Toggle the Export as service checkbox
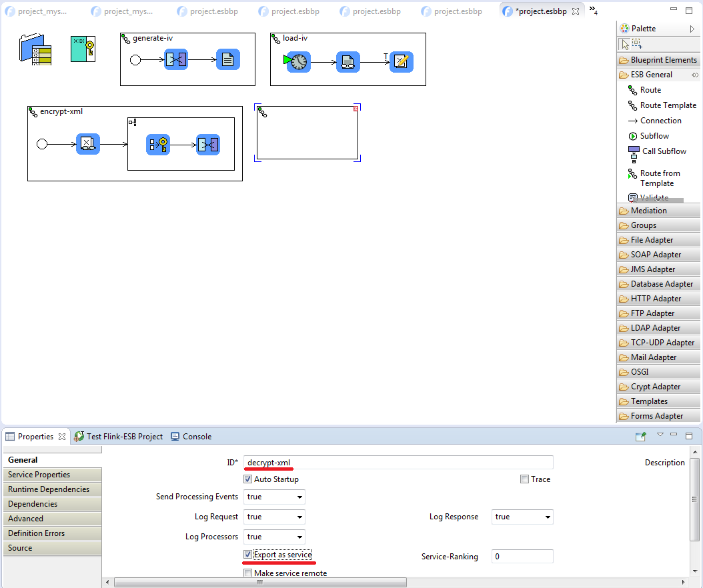703x588 pixels. (x=248, y=555)
